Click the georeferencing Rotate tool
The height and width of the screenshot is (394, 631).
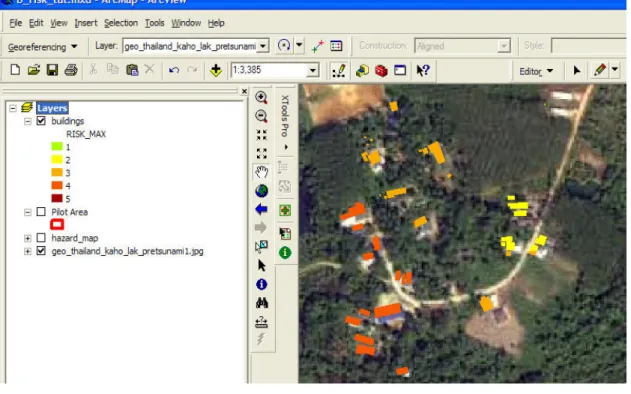click(284, 45)
